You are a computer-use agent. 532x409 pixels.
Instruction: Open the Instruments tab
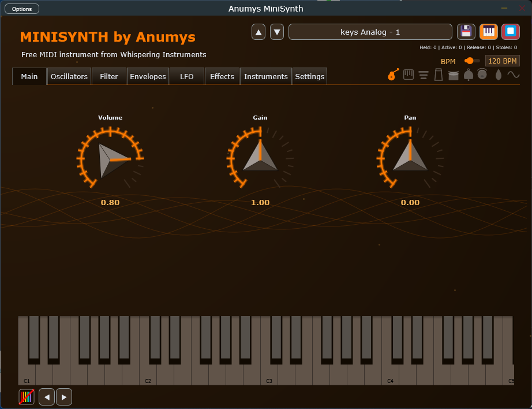click(x=266, y=76)
